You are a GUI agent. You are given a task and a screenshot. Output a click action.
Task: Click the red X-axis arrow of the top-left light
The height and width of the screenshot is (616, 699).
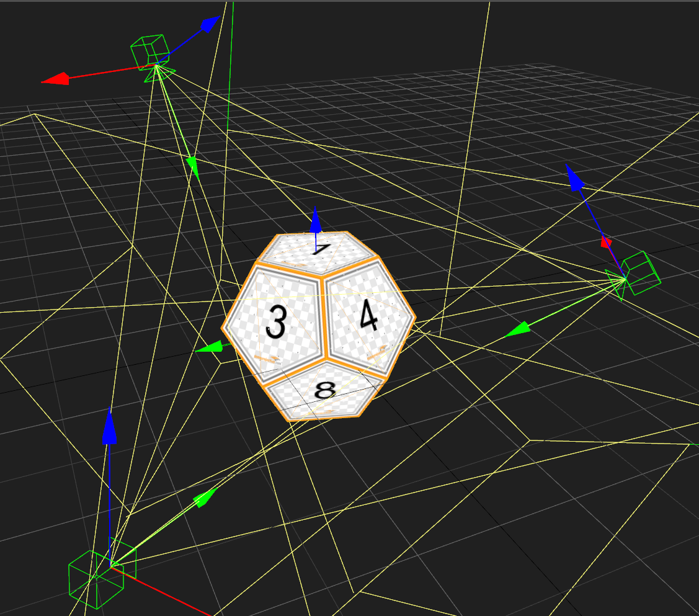coord(55,79)
